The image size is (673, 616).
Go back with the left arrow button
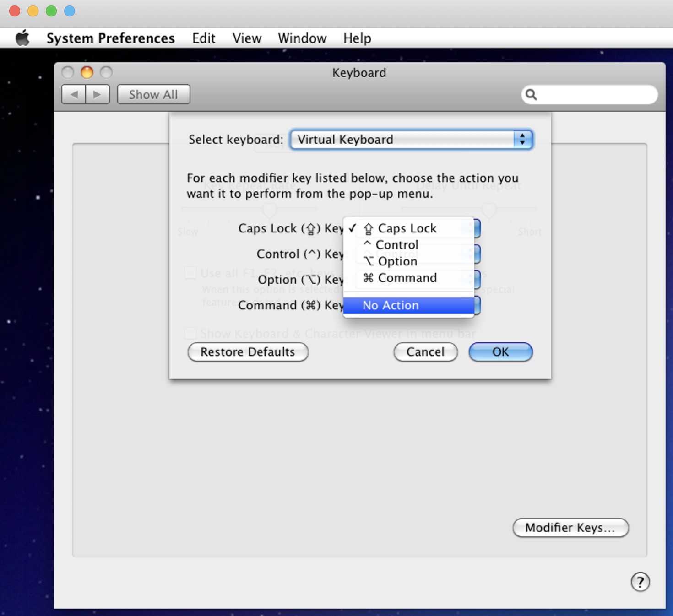(74, 94)
